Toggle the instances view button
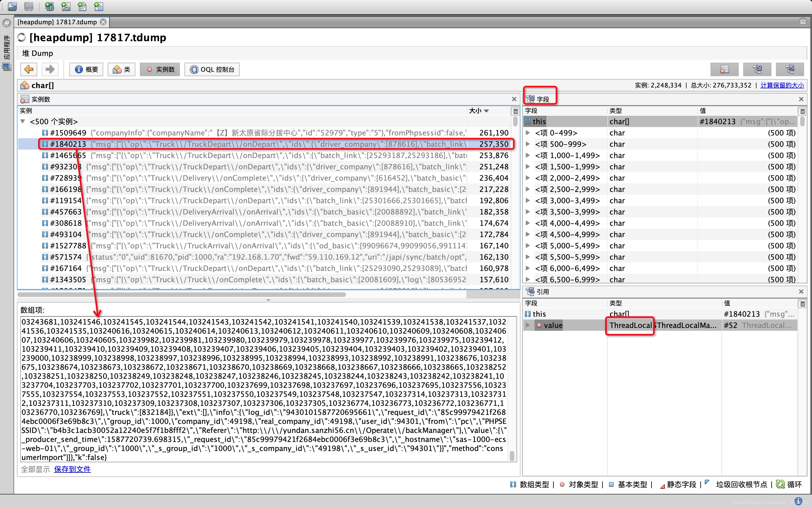The height and width of the screenshot is (508, 812). pyautogui.click(x=724, y=69)
